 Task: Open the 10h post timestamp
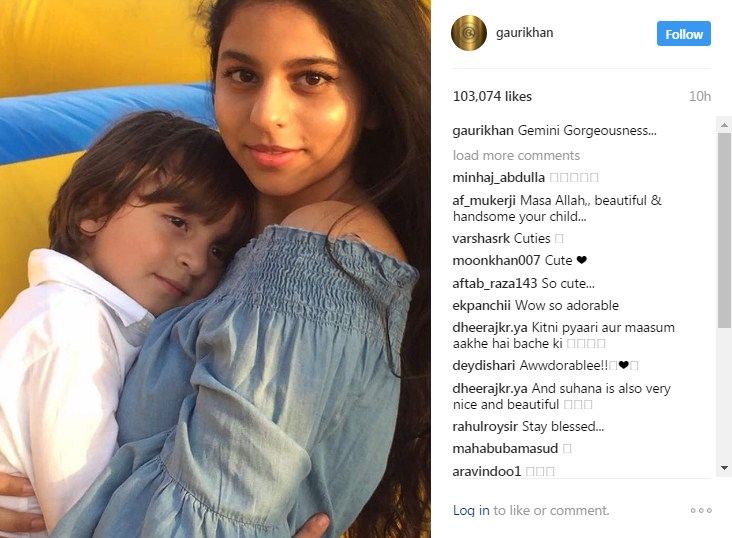(700, 96)
